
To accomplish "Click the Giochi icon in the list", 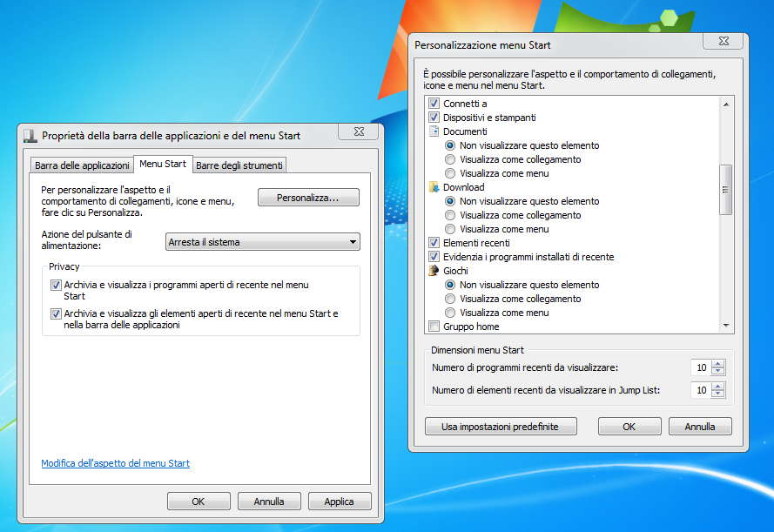I will pyautogui.click(x=434, y=271).
